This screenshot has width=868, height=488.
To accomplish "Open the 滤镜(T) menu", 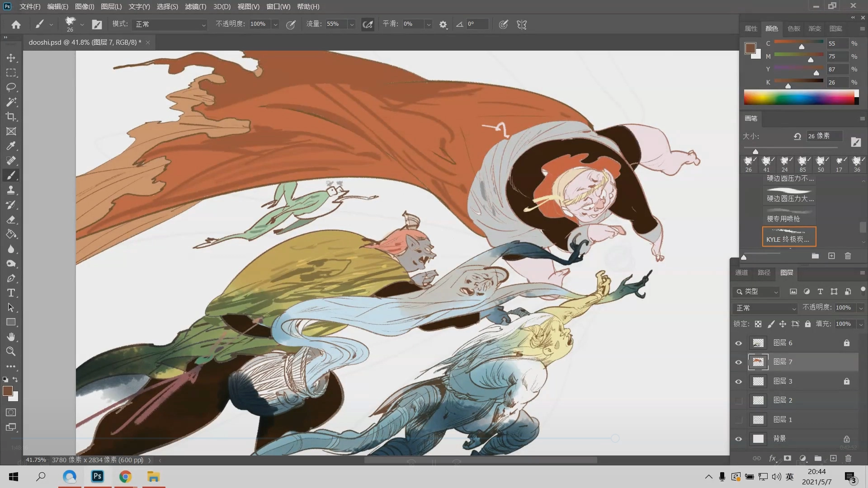I will point(195,7).
